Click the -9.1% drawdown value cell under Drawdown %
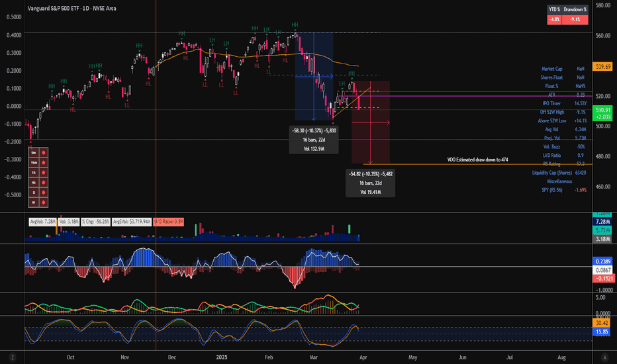Viewport: 617px width, 364px height. [x=575, y=19]
